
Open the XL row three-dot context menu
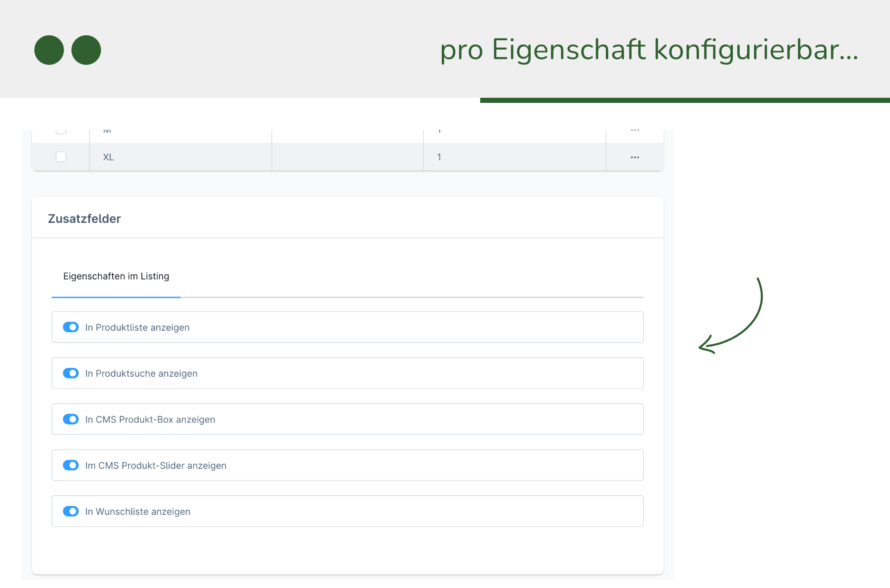pos(635,158)
